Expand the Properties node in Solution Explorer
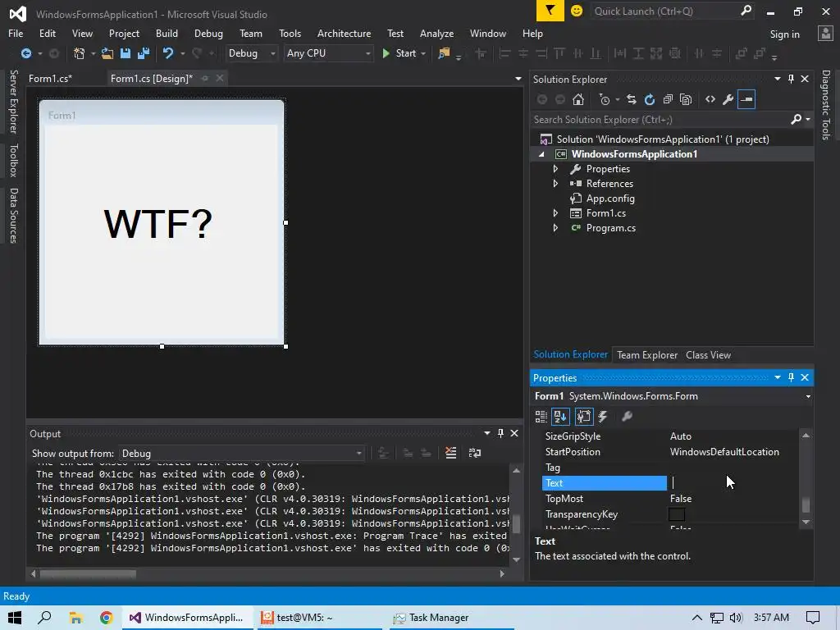 (555, 169)
